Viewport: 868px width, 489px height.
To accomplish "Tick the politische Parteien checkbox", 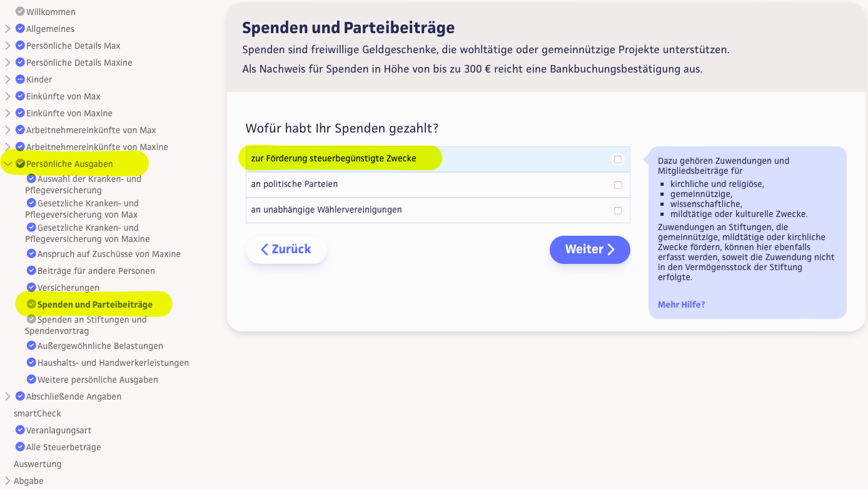I will [x=618, y=185].
